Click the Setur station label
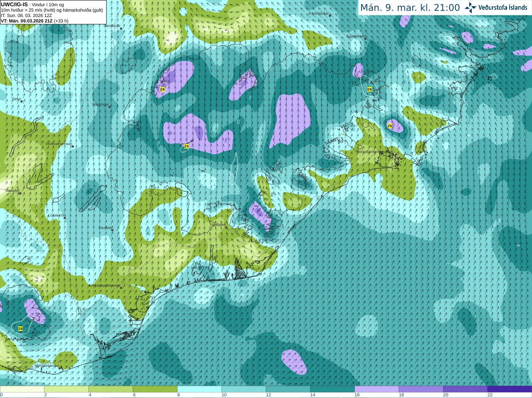Screen dimensions: 532x398 tap(17, 99)
